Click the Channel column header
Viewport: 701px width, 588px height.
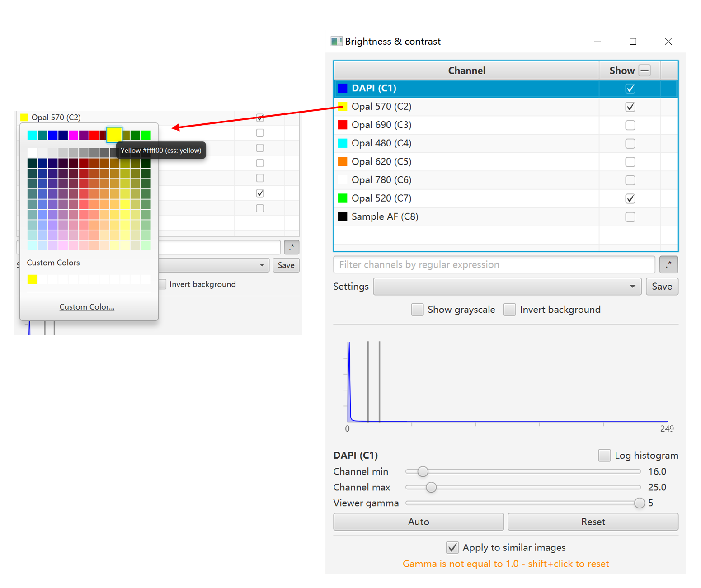click(x=466, y=71)
